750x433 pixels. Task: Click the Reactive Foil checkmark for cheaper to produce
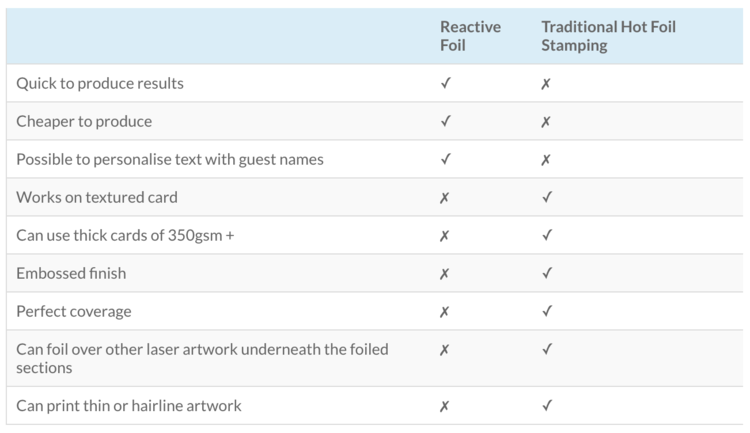[445, 122]
